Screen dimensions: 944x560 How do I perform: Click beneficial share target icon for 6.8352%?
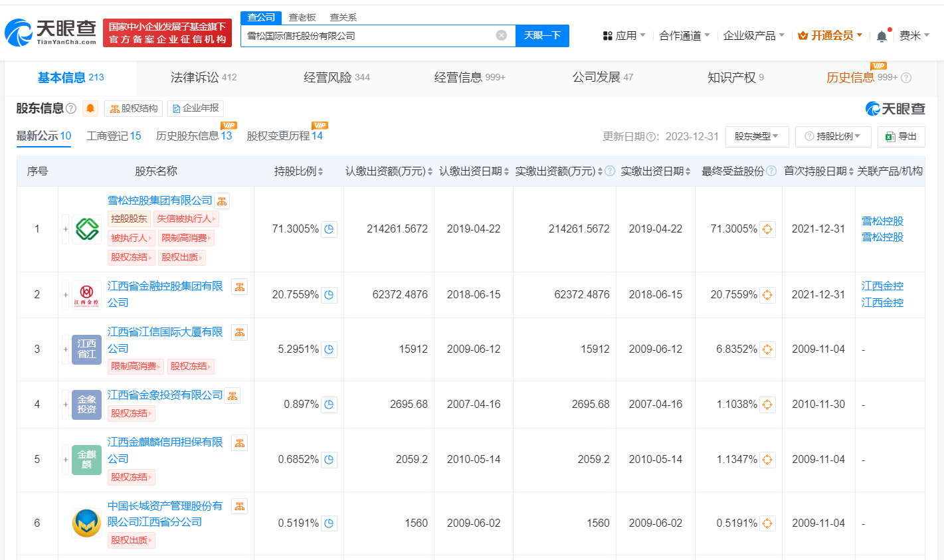(x=767, y=349)
